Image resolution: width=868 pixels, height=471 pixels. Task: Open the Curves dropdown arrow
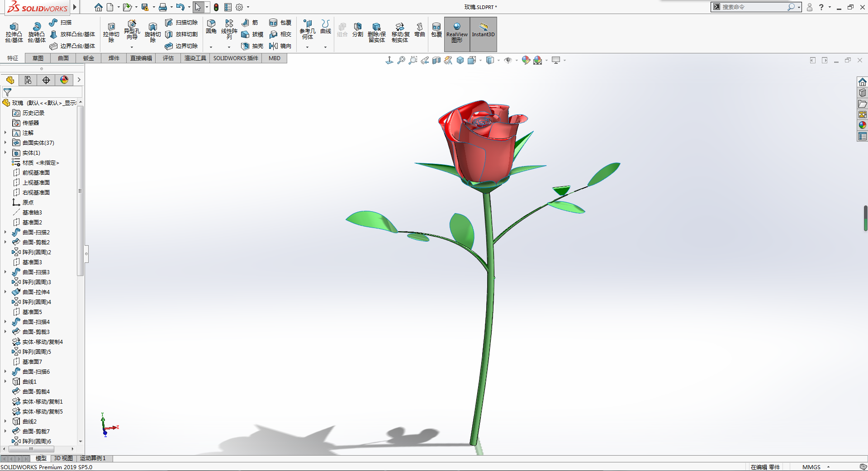(326, 47)
